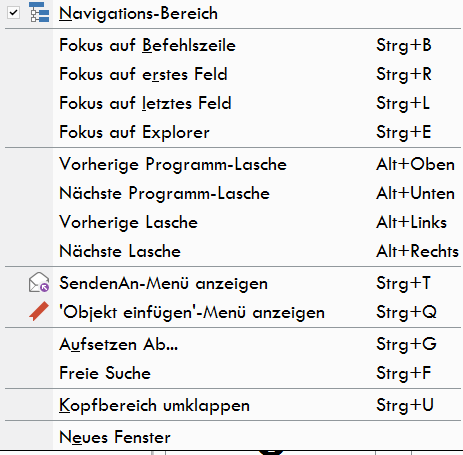Viewport: 463px width, 455px height.
Task: Click the Strg+F shortcut label
Action: [x=404, y=373]
